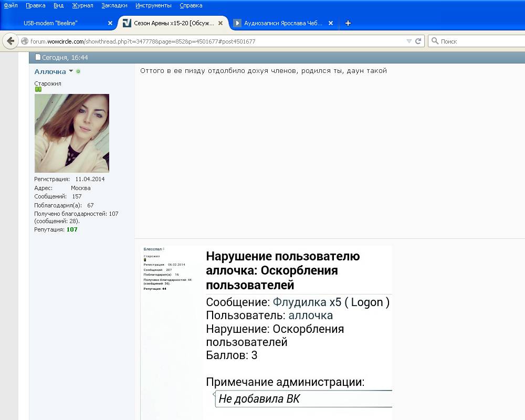Click the green online status indicator near Аллочка

(78, 71)
